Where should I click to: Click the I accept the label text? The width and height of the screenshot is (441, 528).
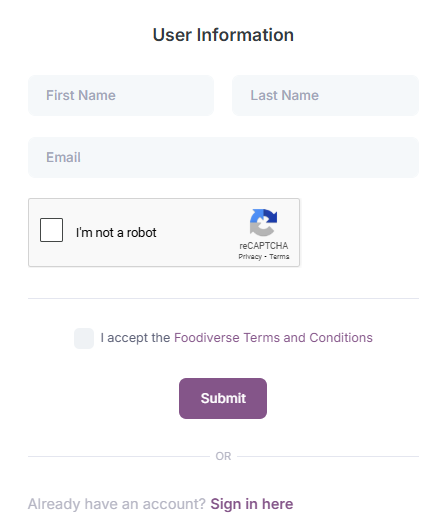point(135,338)
